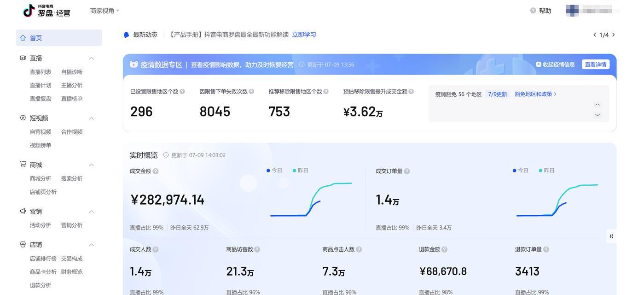
Task: Open 自播诊断 in sidebar
Action: [72, 72]
